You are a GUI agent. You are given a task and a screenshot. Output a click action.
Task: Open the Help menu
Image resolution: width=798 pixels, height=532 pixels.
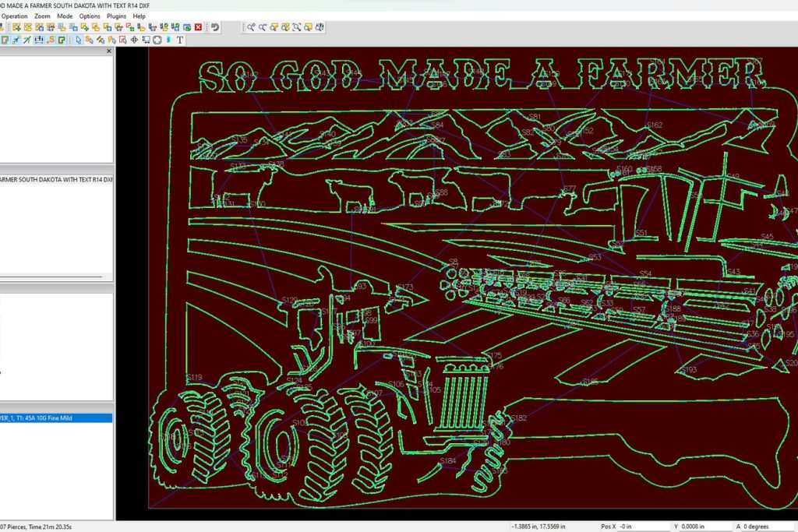click(139, 16)
